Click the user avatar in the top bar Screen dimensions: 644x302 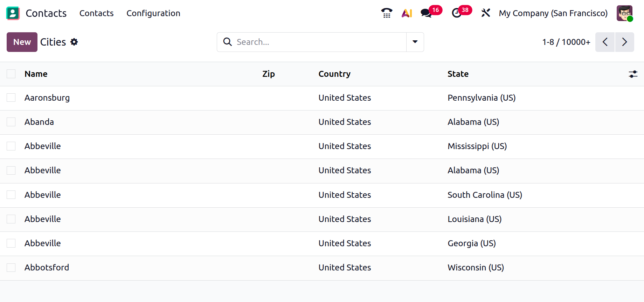(x=624, y=13)
